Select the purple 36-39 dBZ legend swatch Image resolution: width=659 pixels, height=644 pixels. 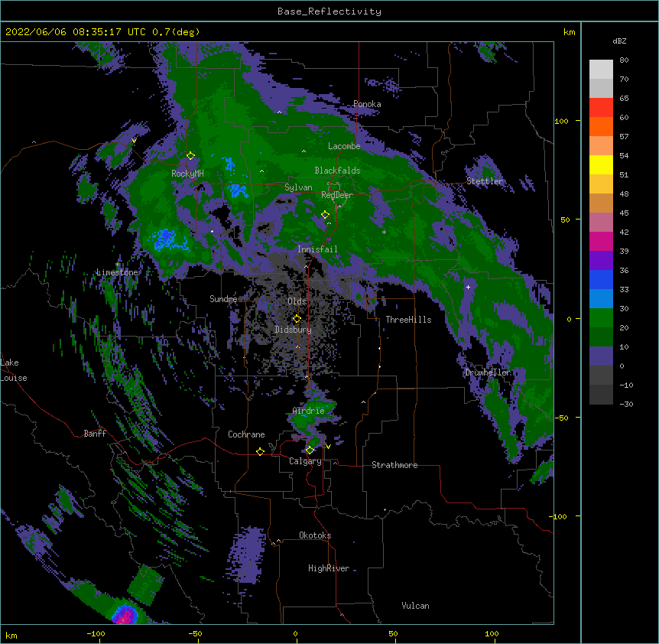[601, 261]
